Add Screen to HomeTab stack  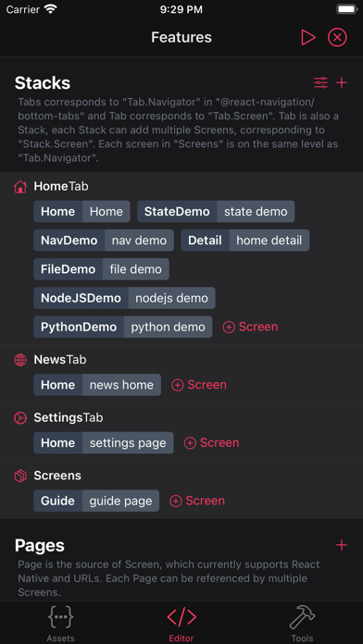250,327
